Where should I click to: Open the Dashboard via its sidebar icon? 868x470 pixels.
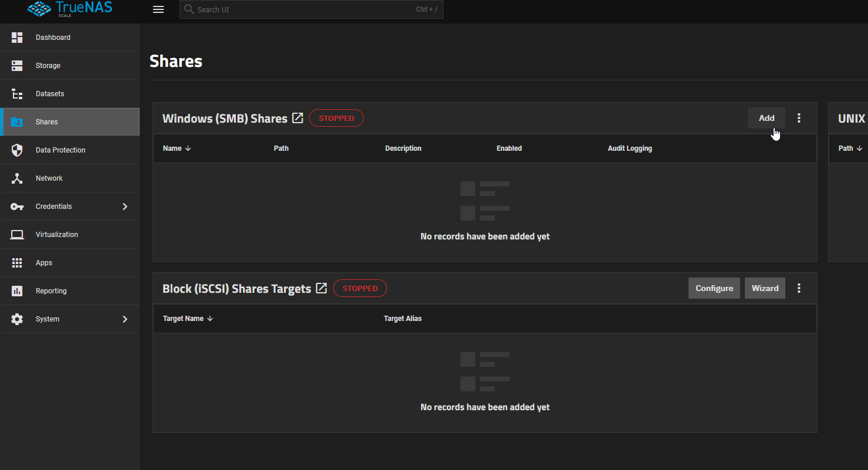coord(16,37)
